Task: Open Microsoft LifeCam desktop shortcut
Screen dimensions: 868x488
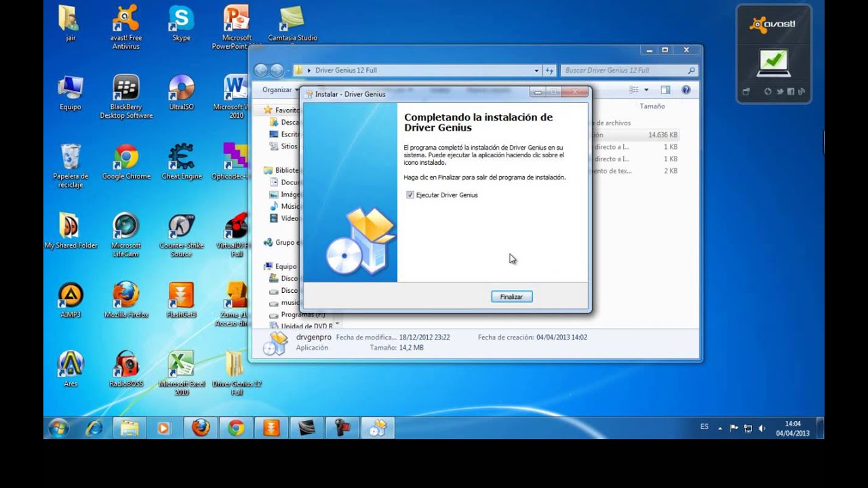Action: 126,235
